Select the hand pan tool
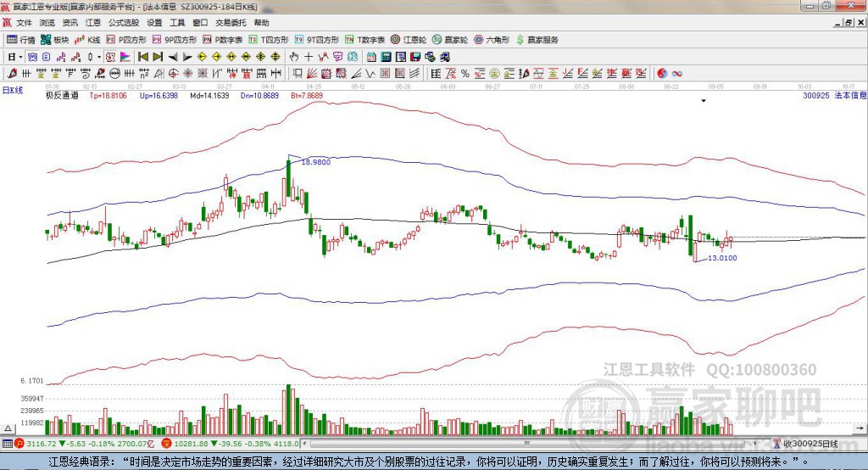This screenshot has height=470, width=868. (294, 57)
